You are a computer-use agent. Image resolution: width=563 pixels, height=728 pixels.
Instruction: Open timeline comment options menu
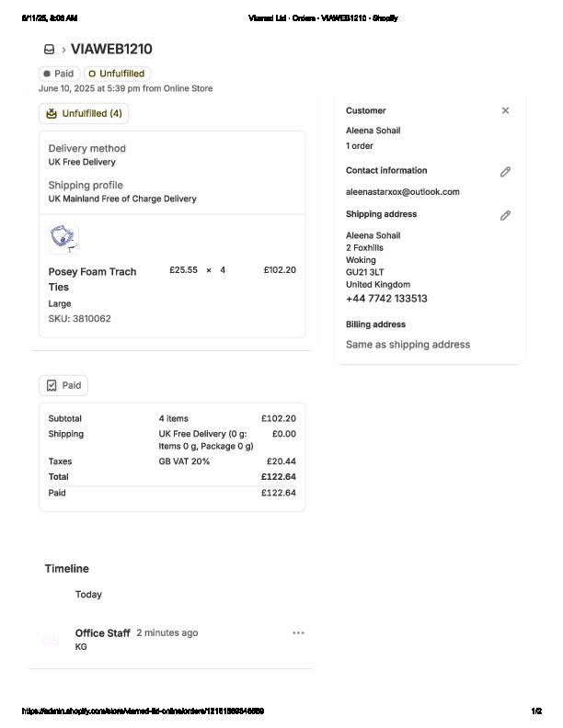pyautogui.click(x=298, y=633)
